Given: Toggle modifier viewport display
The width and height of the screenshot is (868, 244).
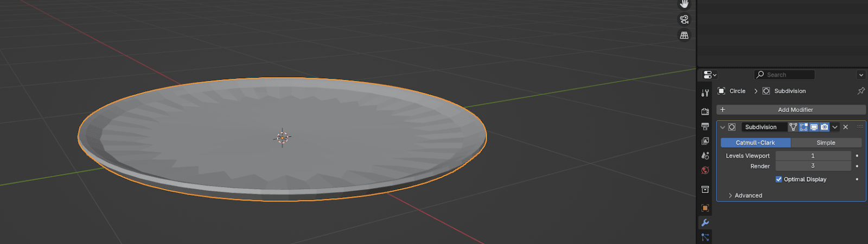Looking at the screenshot, I should 814,127.
